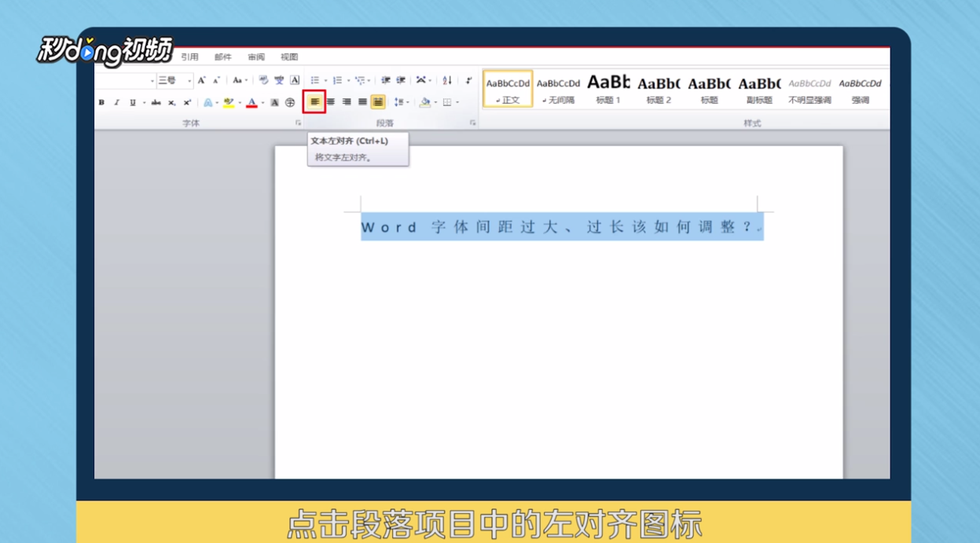Shrink the font size
This screenshot has width=980, height=543.
(x=216, y=80)
